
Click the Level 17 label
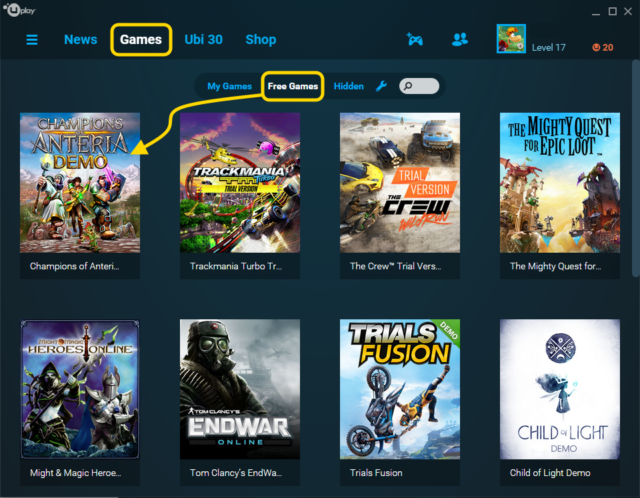pyautogui.click(x=549, y=47)
